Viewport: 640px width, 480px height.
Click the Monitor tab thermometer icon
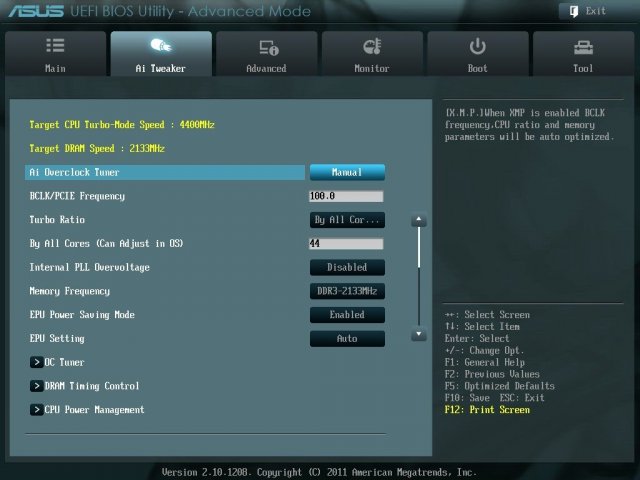point(372,47)
